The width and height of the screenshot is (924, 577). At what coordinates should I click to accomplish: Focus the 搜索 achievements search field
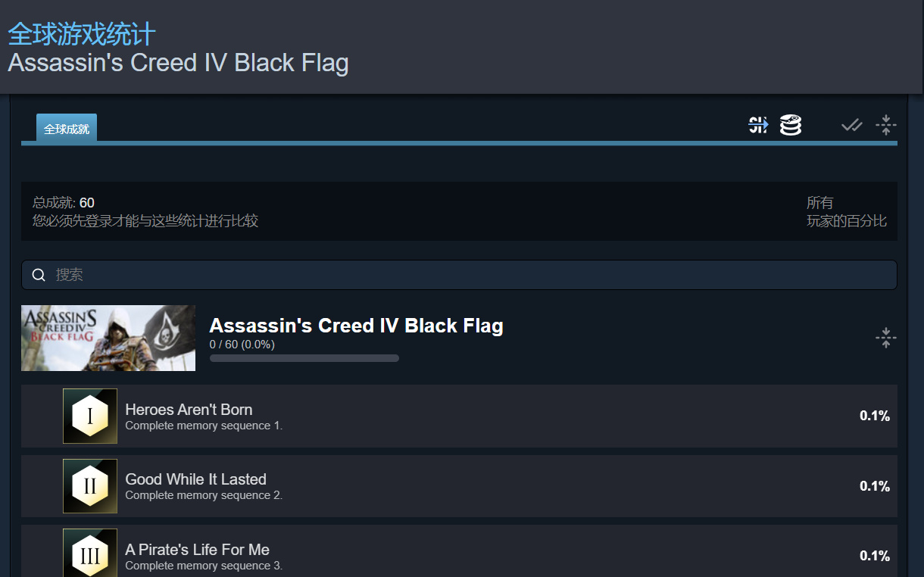click(459, 275)
